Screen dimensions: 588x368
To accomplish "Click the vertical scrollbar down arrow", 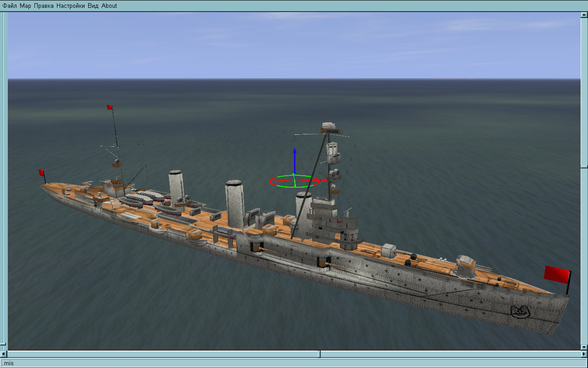I will pyautogui.click(x=584, y=347).
